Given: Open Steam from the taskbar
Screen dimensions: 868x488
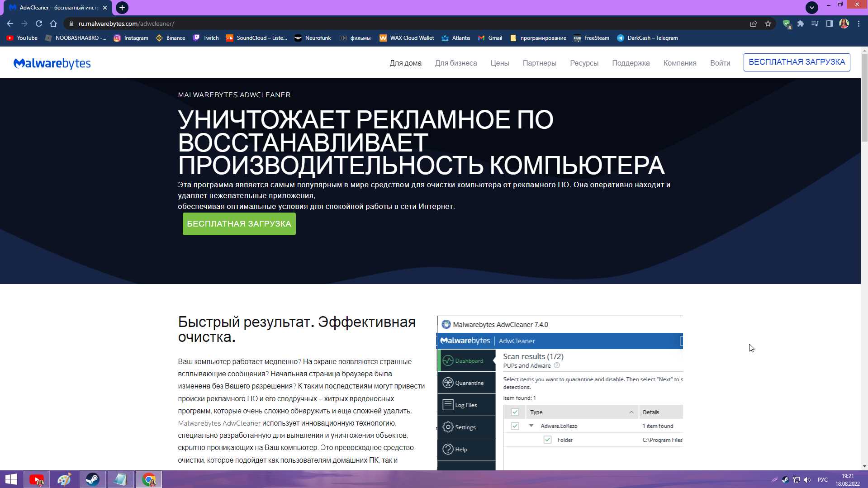Looking at the screenshot, I should (x=93, y=479).
